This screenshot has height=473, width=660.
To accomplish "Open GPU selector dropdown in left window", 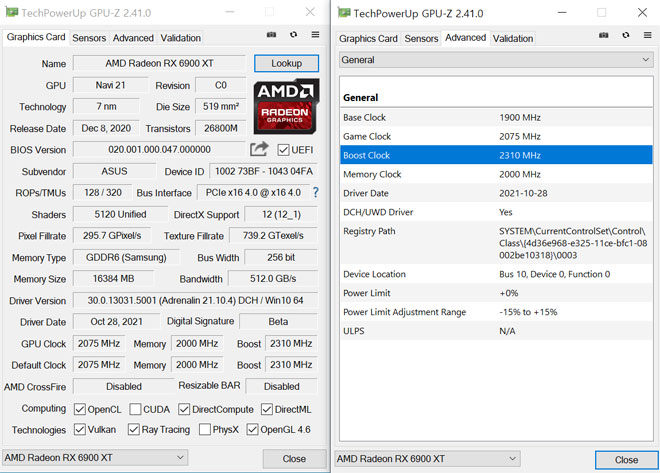I will 95,457.
